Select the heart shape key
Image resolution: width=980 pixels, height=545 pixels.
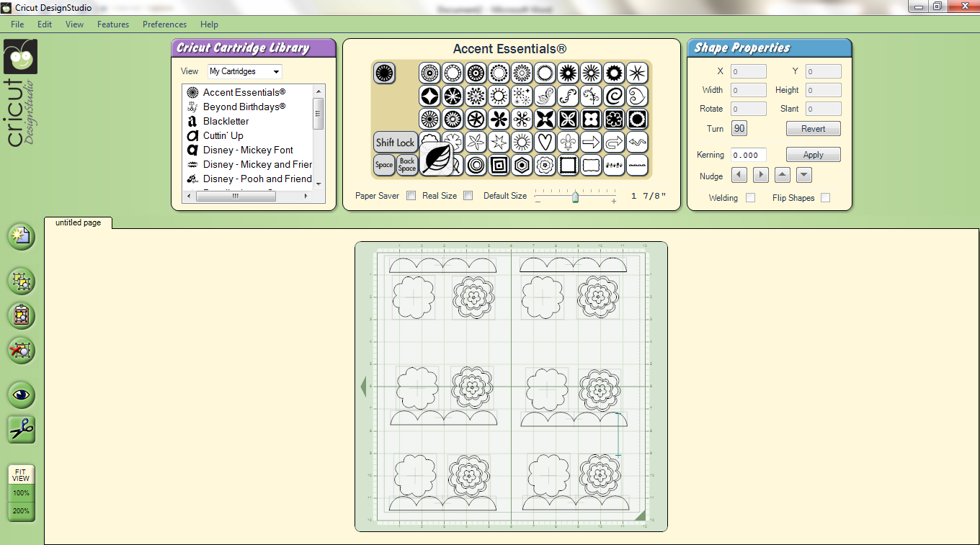pyautogui.click(x=545, y=142)
